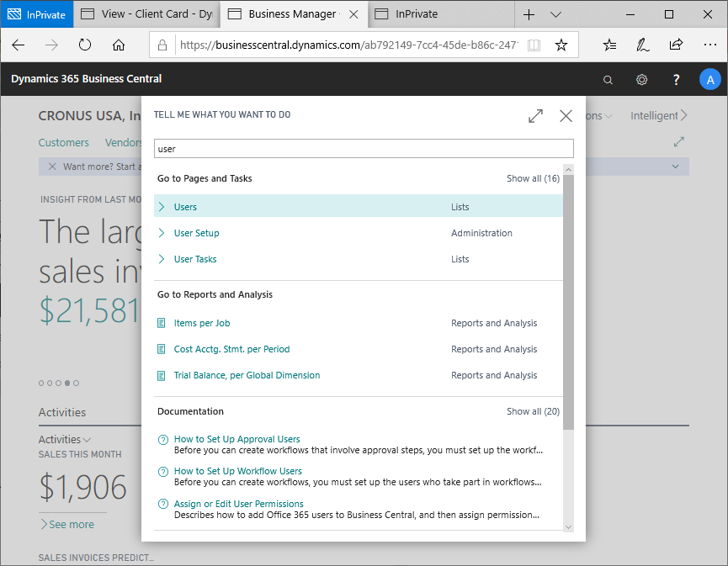Expand notification bar with chevron at right
This screenshot has width=728, height=566.
click(675, 167)
